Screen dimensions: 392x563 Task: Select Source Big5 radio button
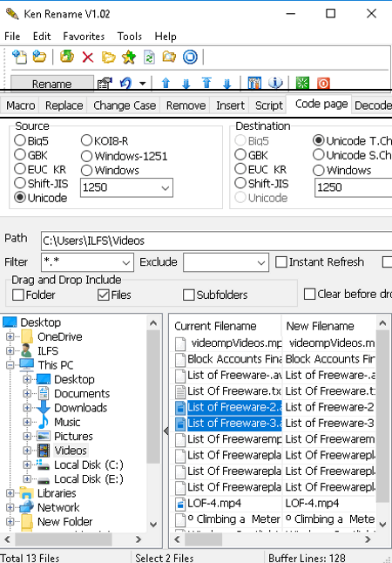coord(20,140)
